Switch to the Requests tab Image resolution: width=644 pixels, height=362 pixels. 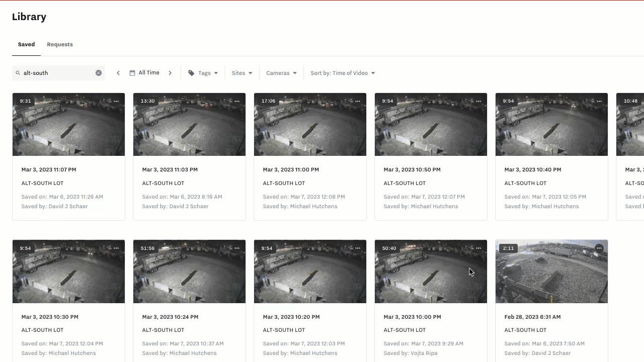(60, 44)
